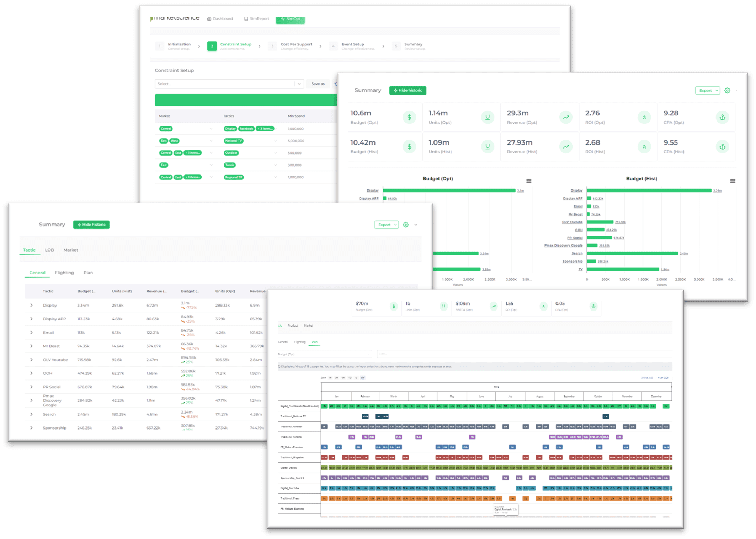The width and height of the screenshot is (756, 539).
Task: Open SimReport in the top navigation
Action: [x=256, y=19]
